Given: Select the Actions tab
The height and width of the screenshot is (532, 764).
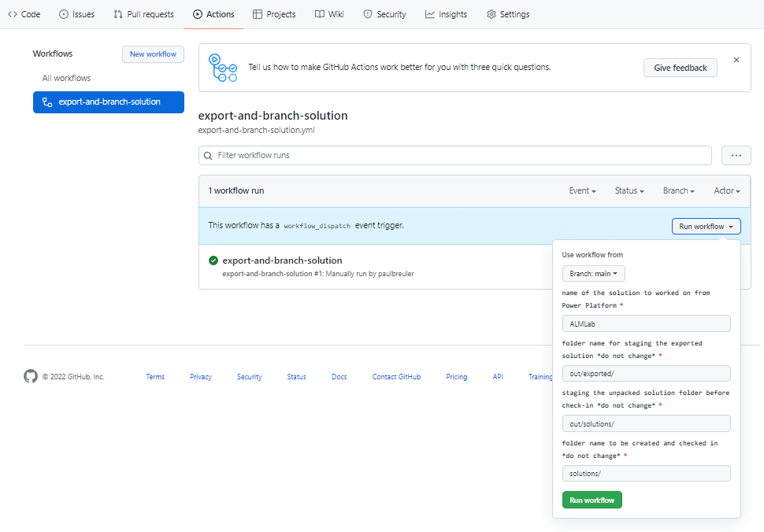Looking at the screenshot, I should (x=213, y=13).
